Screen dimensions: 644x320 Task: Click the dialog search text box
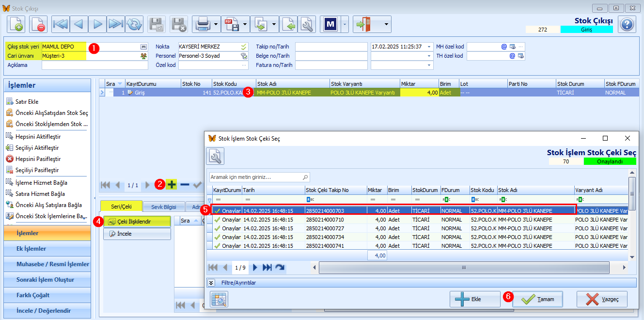point(255,177)
